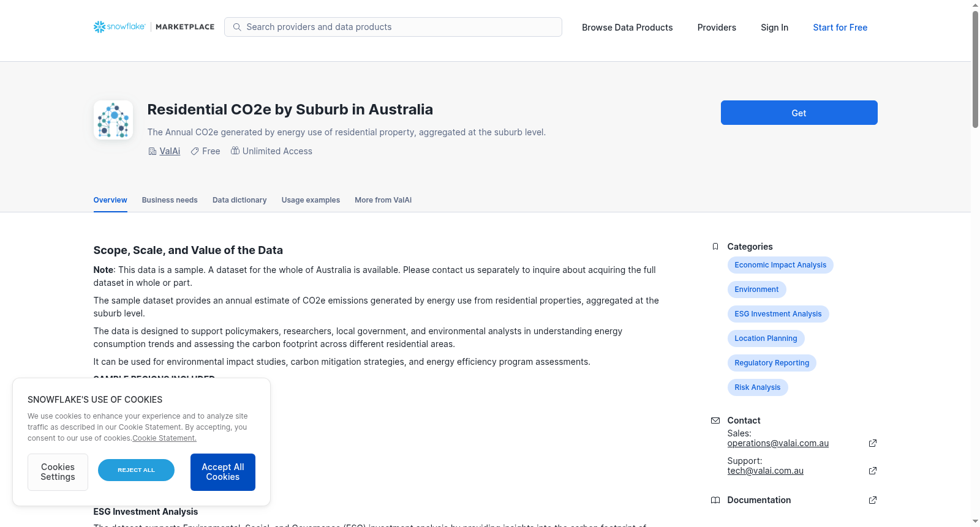Click Sign In

774,28
